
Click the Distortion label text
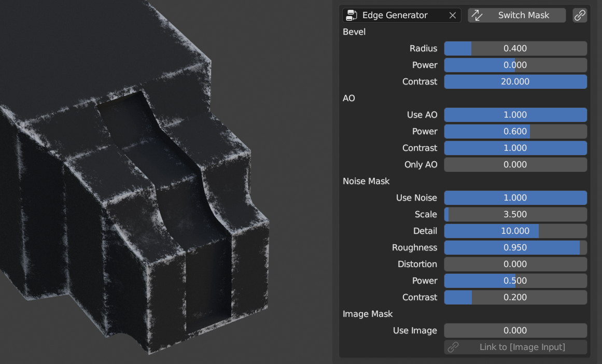point(417,264)
